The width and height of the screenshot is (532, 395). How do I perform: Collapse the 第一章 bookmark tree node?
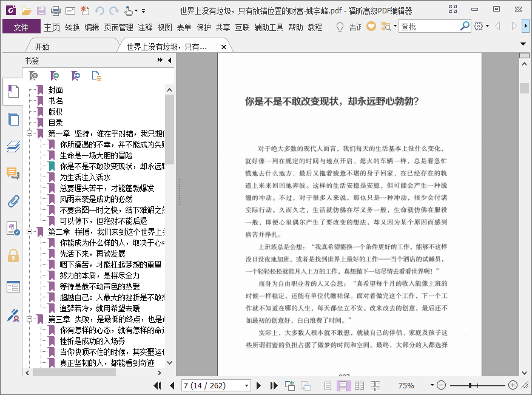point(29,133)
